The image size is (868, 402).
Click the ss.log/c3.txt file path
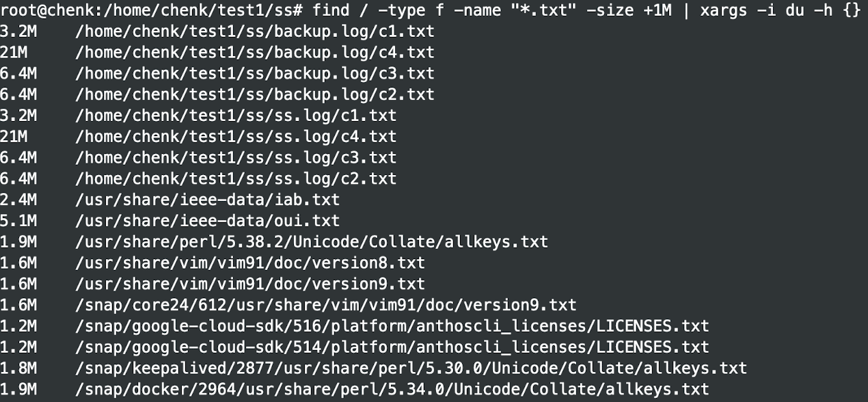[x=236, y=158]
